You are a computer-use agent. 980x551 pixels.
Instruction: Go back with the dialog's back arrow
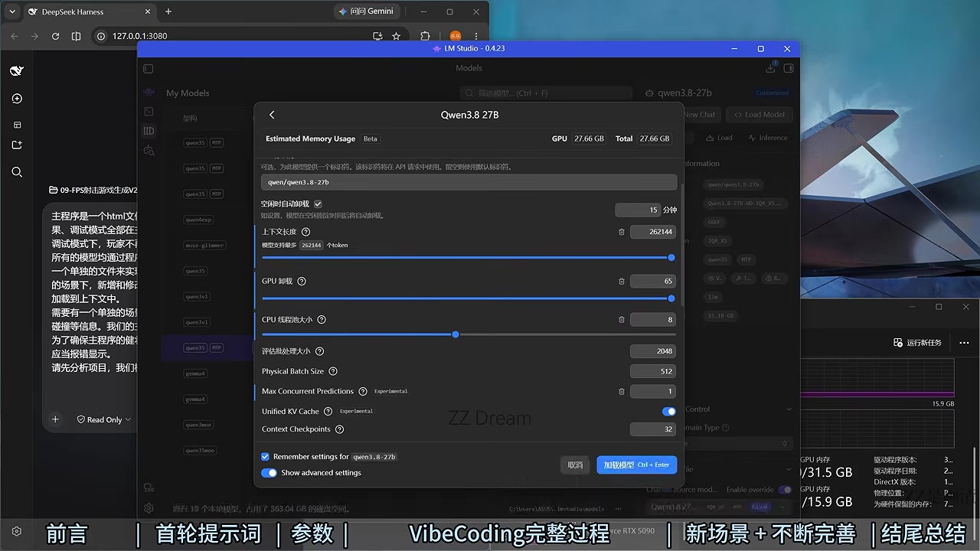pos(272,115)
